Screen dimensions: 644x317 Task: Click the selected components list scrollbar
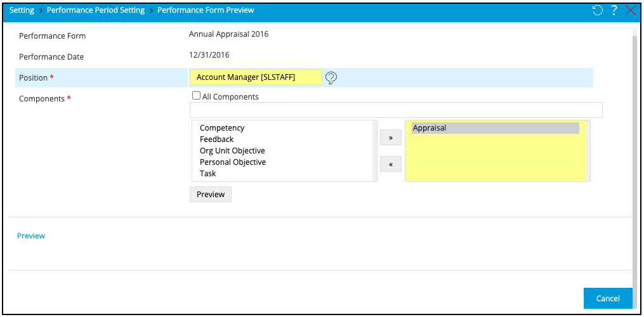pos(588,151)
